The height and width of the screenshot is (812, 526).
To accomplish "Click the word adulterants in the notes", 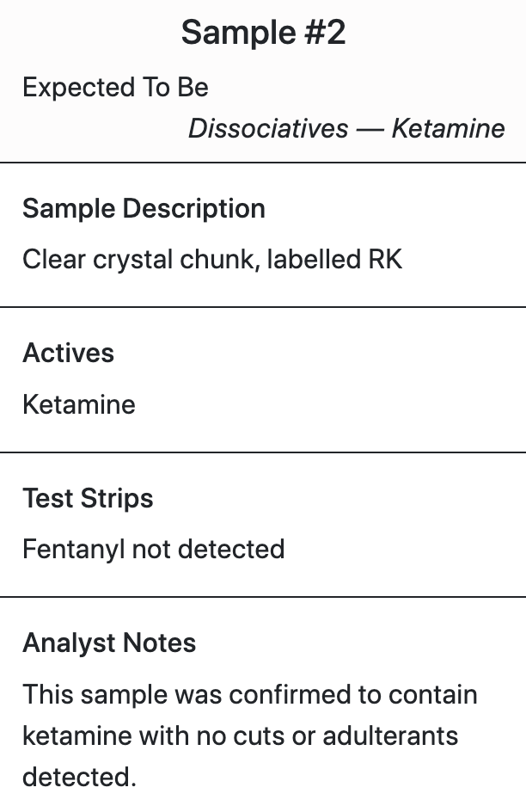I will pos(390,735).
